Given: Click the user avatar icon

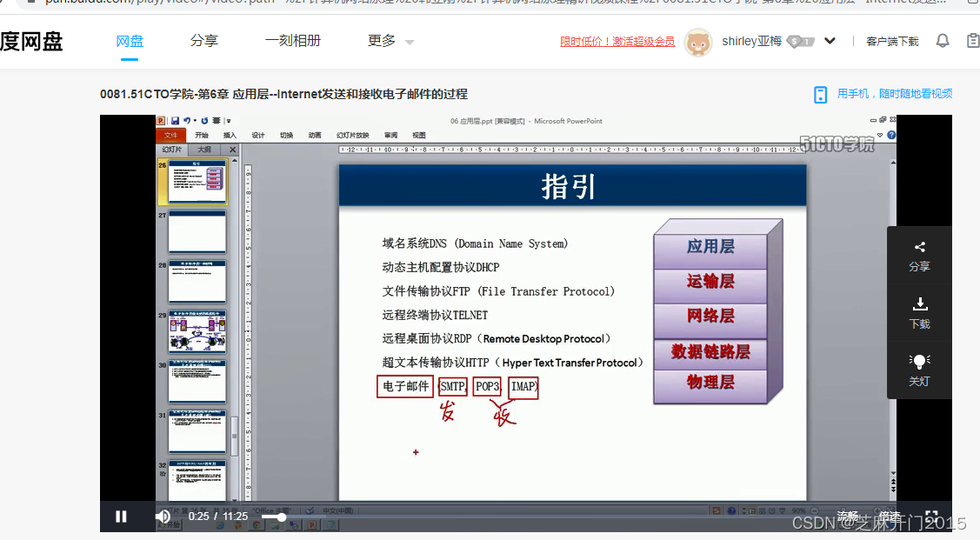Looking at the screenshot, I should (698, 43).
